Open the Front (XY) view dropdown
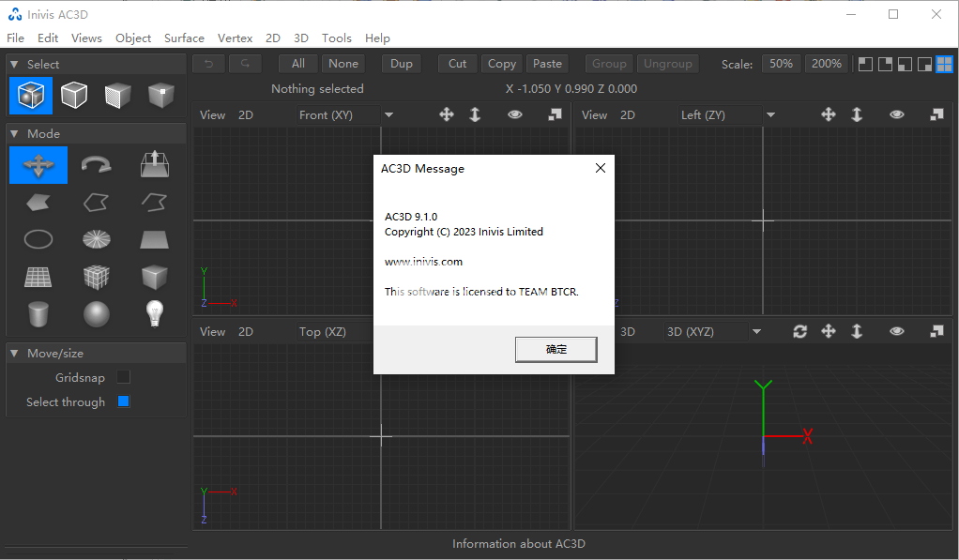Viewport: 959px width, 560px height. 388,115
